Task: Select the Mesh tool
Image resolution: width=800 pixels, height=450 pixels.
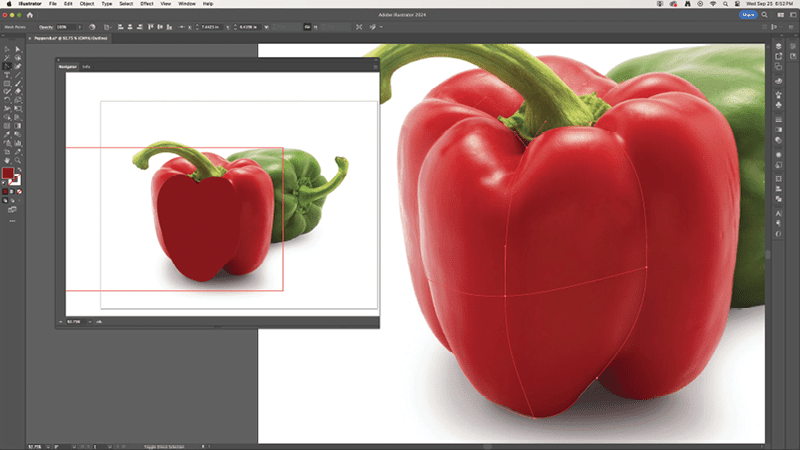Action: (7, 126)
